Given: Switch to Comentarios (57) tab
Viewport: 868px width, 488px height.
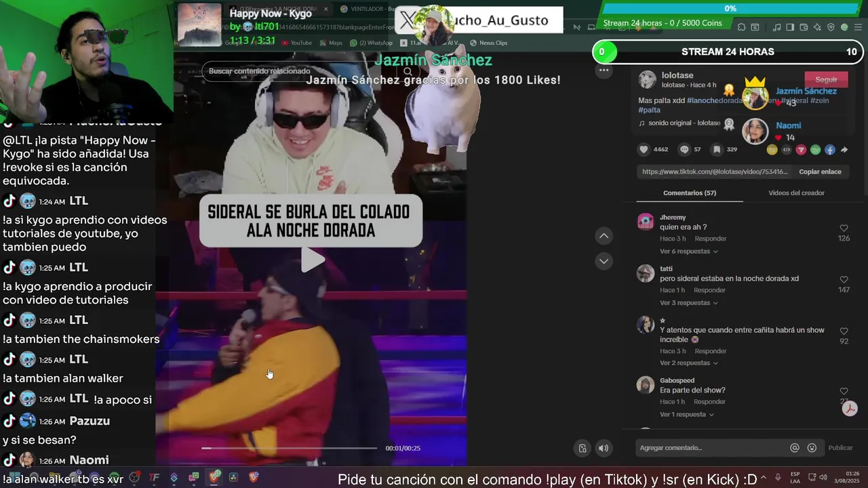Looking at the screenshot, I should click(689, 193).
